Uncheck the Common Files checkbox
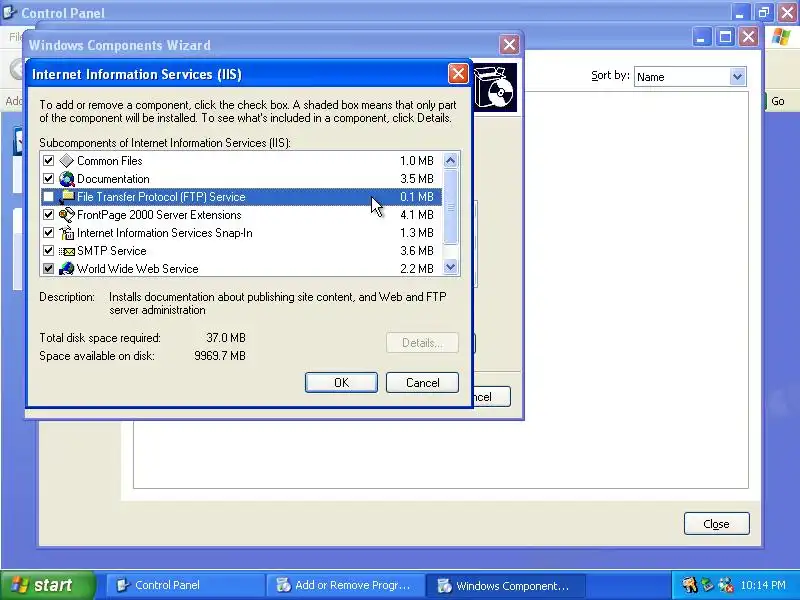 pos(48,161)
